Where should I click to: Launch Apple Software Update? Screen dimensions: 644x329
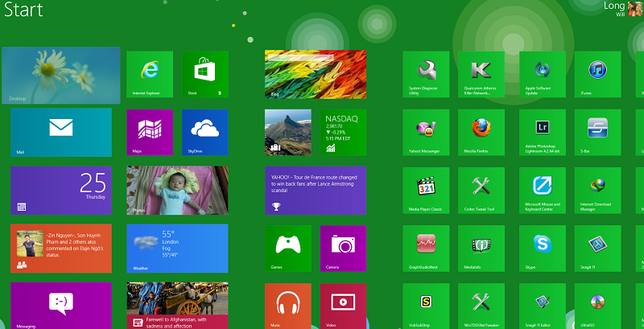tap(542, 74)
